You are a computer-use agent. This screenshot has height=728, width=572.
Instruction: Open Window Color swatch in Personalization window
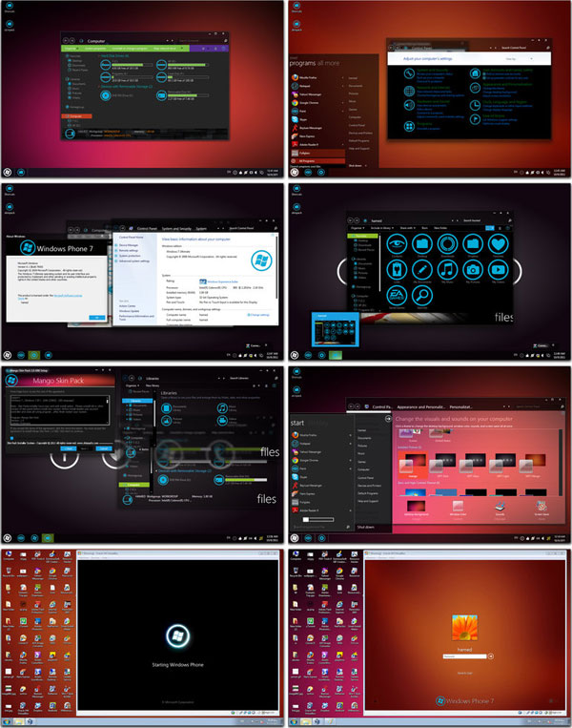pyautogui.click(x=458, y=506)
